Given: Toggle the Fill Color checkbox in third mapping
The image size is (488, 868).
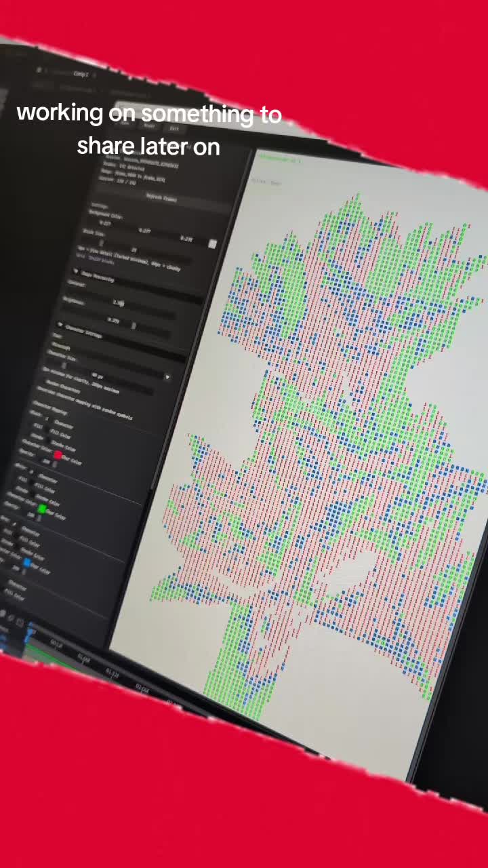Looking at the screenshot, I should tap(14, 536).
